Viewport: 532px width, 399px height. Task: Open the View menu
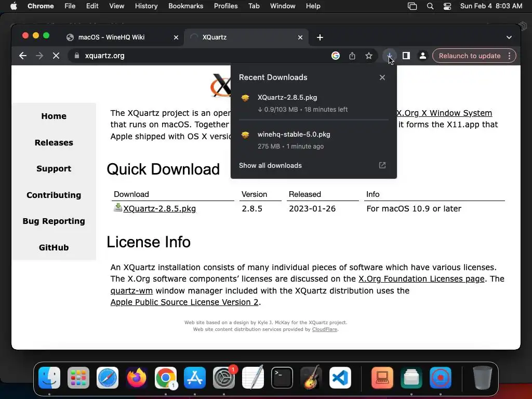[x=116, y=6]
